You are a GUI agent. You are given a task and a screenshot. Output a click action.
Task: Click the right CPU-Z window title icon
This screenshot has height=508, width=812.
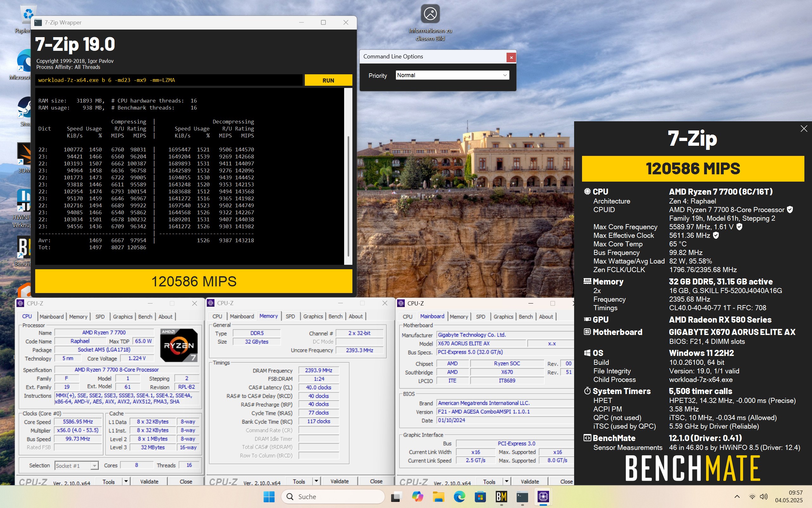pyautogui.click(x=401, y=303)
